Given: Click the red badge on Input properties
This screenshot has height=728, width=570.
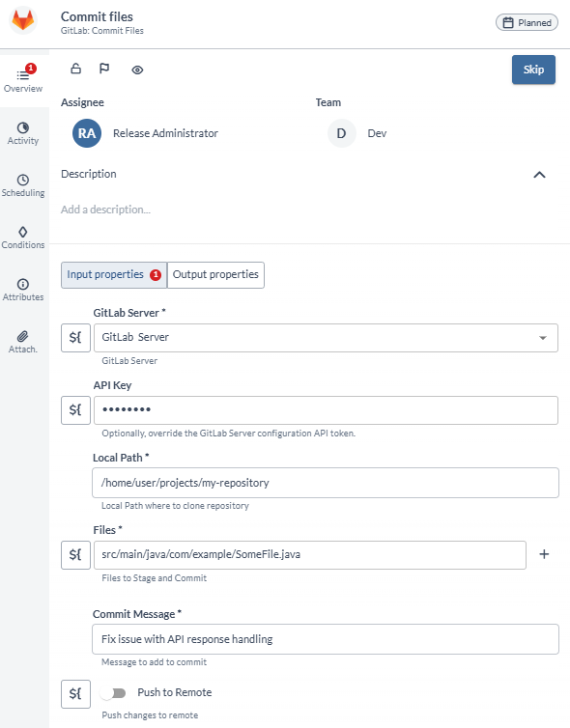Looking at the screenshot, I should pos(156,275).
